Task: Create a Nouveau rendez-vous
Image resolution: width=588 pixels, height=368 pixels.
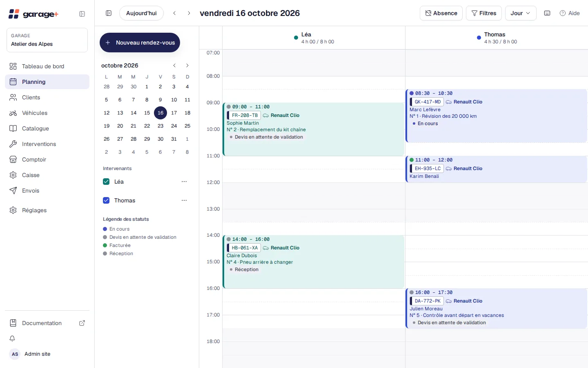Action: pyautogui.click(x=140, y=43)
